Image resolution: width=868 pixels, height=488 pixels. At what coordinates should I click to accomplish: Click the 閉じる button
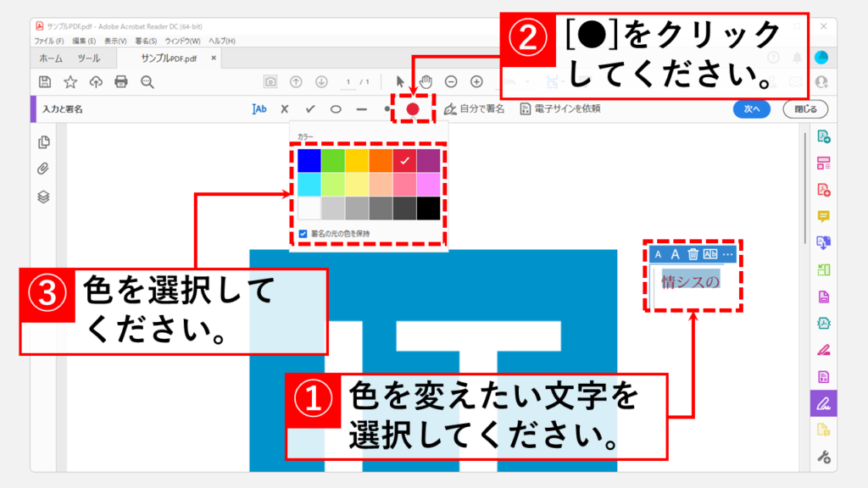[805, 109]
